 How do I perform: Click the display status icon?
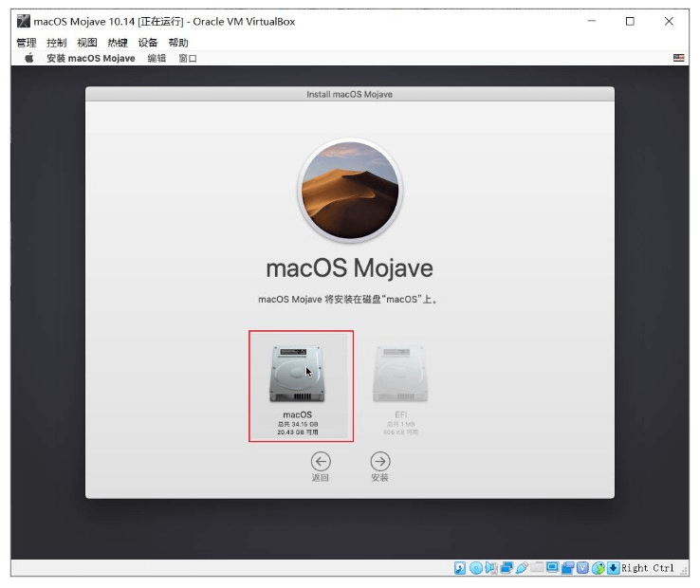[x=552, y=568]
